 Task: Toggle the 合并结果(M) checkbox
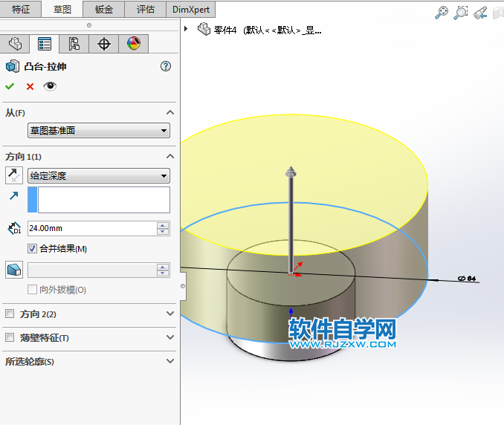click(x=32, y=248)
